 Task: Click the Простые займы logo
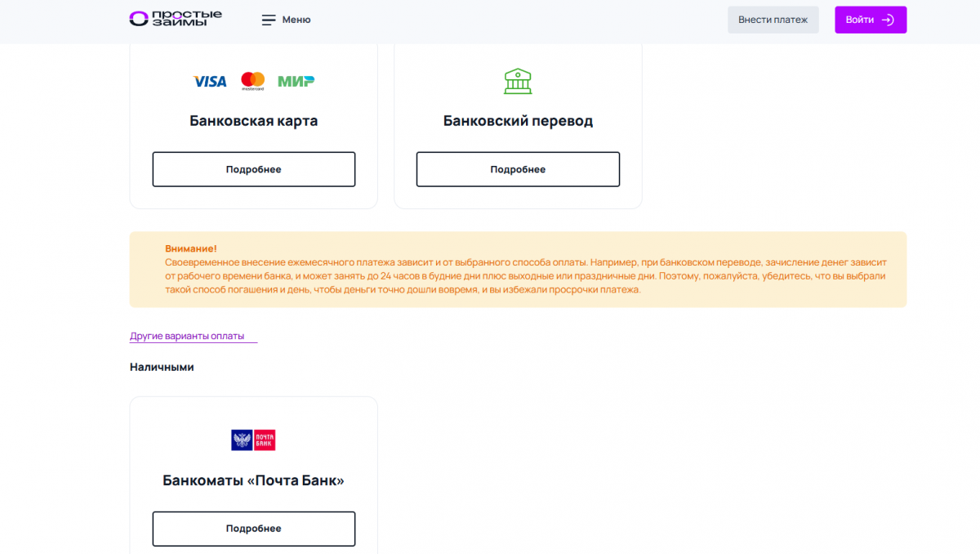[x=175, y=19]
